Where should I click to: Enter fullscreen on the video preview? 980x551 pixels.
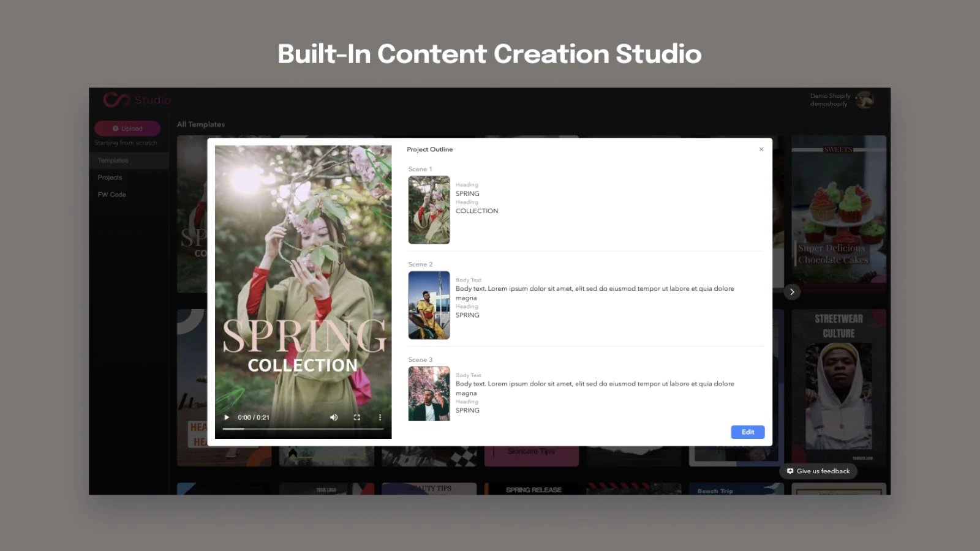coord(357,418)
